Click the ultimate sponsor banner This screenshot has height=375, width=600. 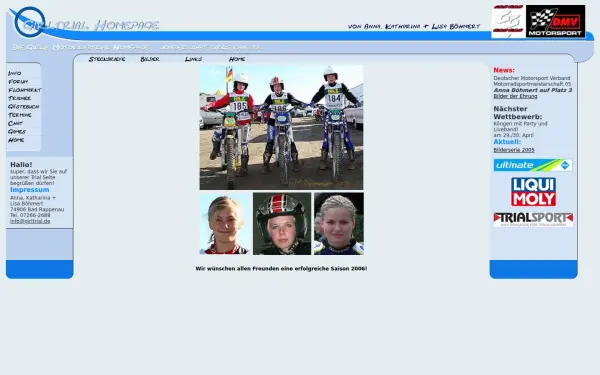tap(533, 165)
